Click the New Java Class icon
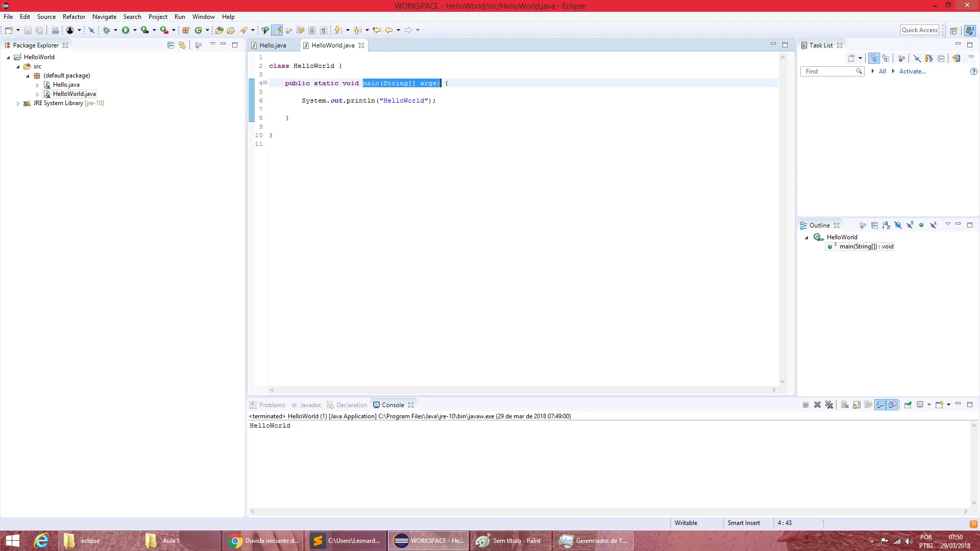The width and height of the screenshot is (980, 551). tap(199, 30)
